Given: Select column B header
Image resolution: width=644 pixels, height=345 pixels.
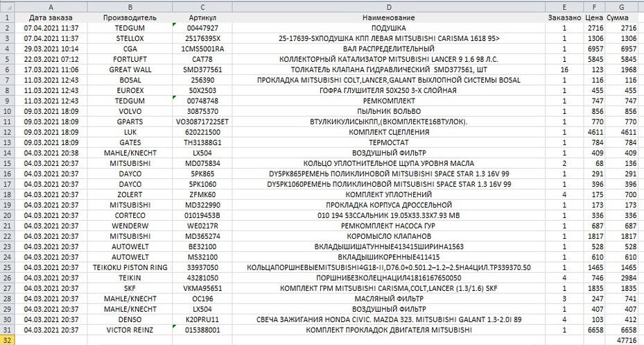Looking at the screenshot, I should (x=130, y=7).
